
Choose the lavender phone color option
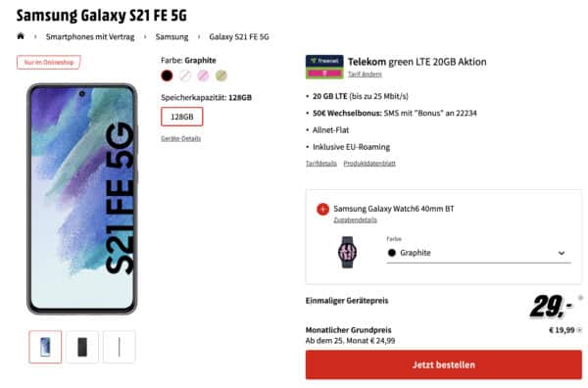(x=203, y=75)
